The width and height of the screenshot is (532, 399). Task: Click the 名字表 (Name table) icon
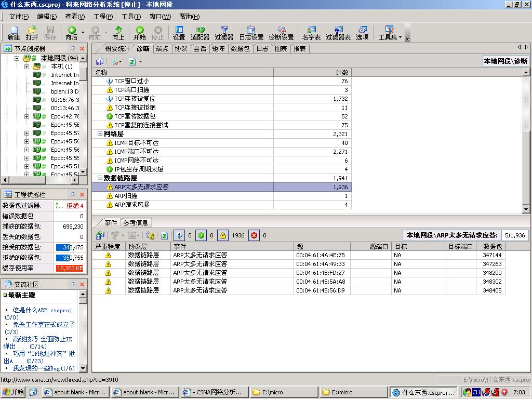(311, 33)
